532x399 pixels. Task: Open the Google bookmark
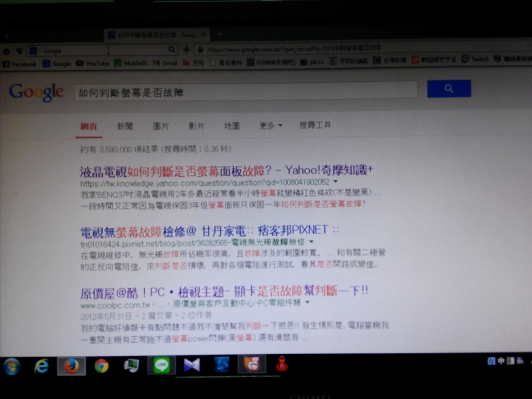[x=58, y=64]
